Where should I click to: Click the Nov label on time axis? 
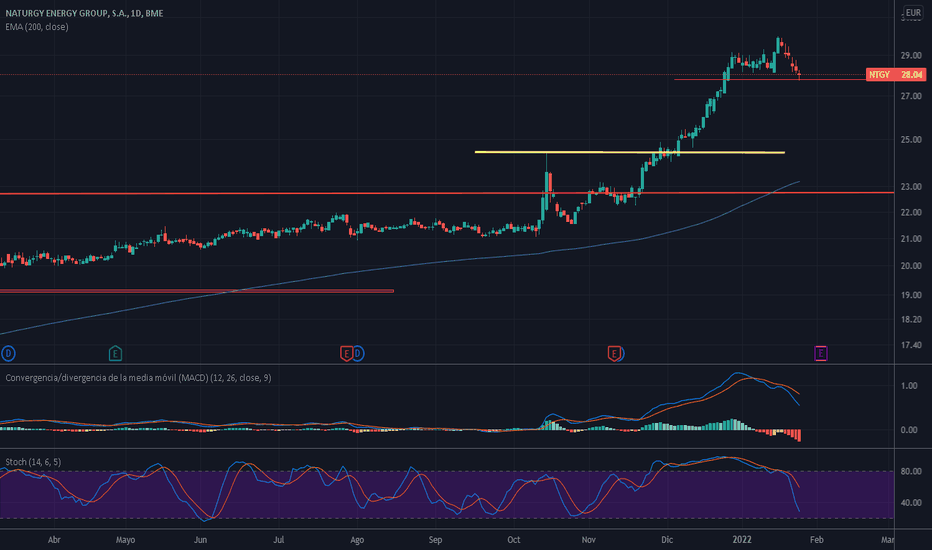[588, 540]
